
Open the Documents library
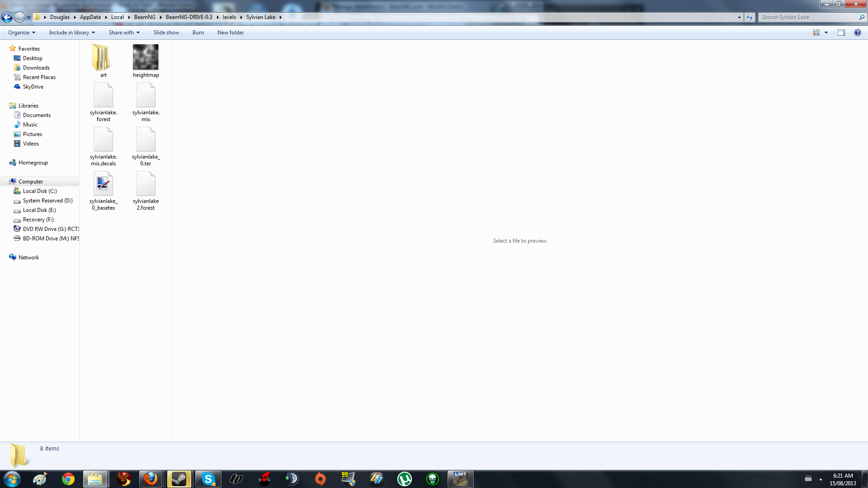(37, 115)
